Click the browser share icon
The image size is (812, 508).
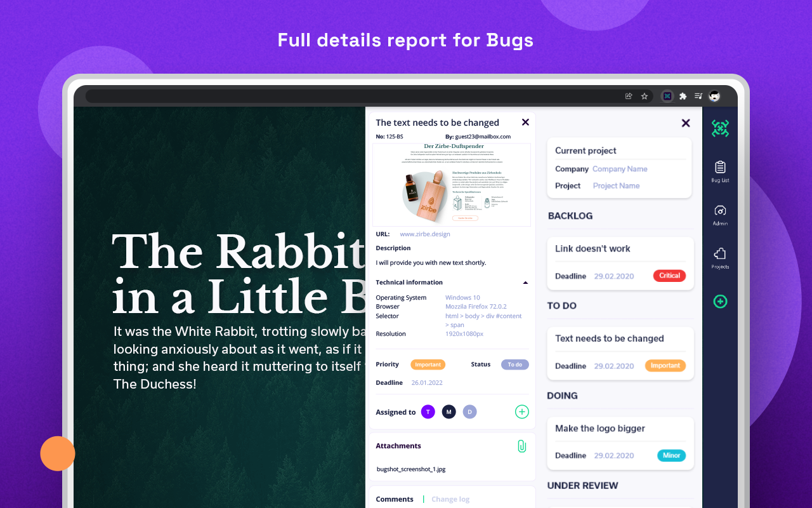click(x=629, y=97)
